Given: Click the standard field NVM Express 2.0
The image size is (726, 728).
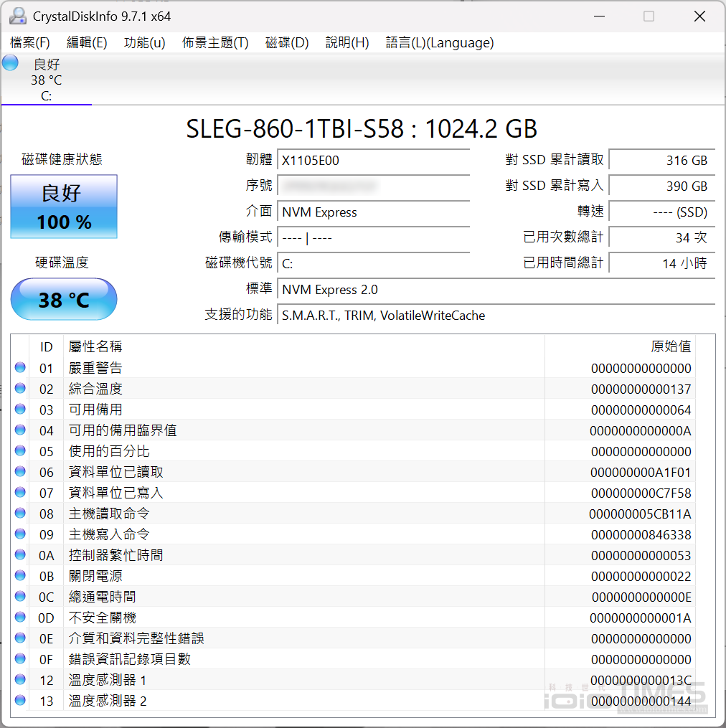Looking at the screenshot, I should [496, 290].
